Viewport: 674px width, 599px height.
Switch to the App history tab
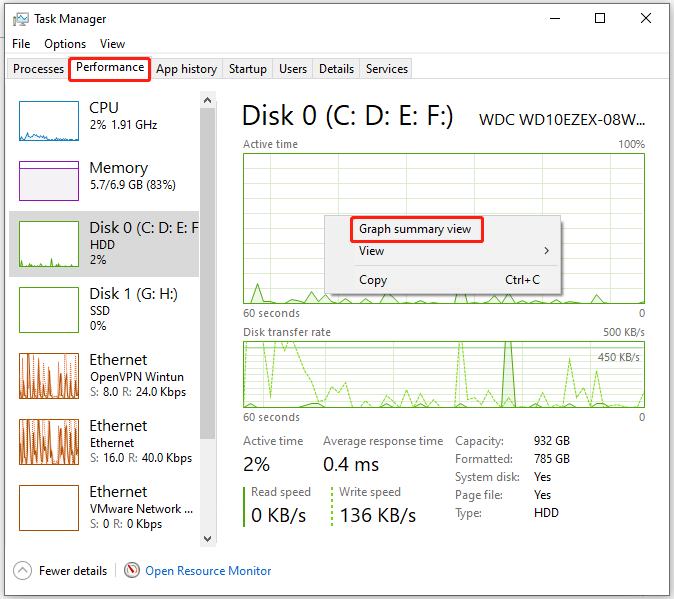[187, 69]
